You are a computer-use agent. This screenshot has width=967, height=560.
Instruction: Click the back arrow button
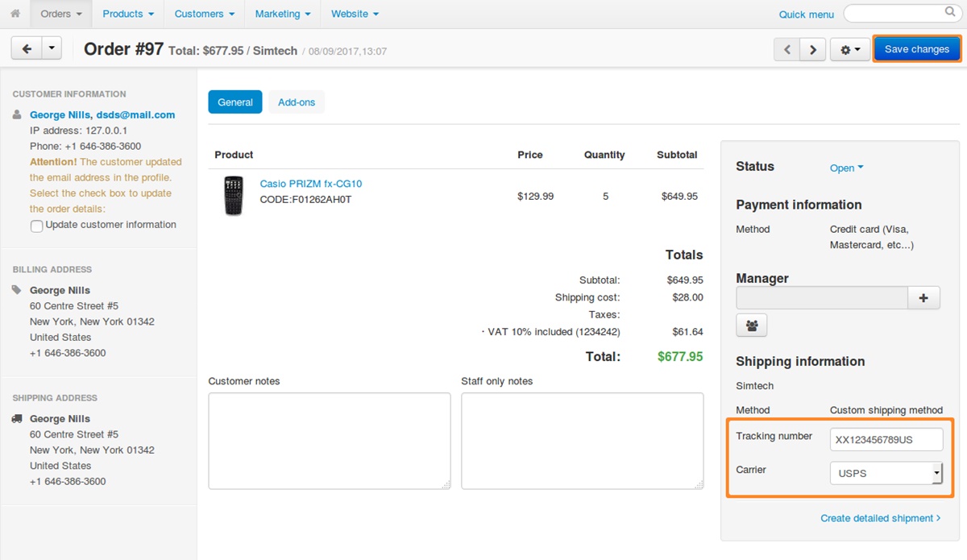click(27, 49)
